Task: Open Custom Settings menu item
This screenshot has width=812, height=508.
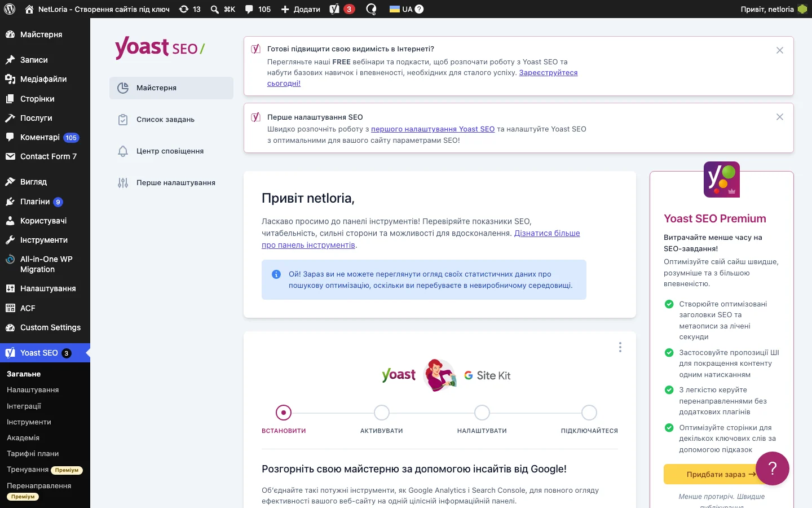Action: pyautogui.click(x=45, y=327)
